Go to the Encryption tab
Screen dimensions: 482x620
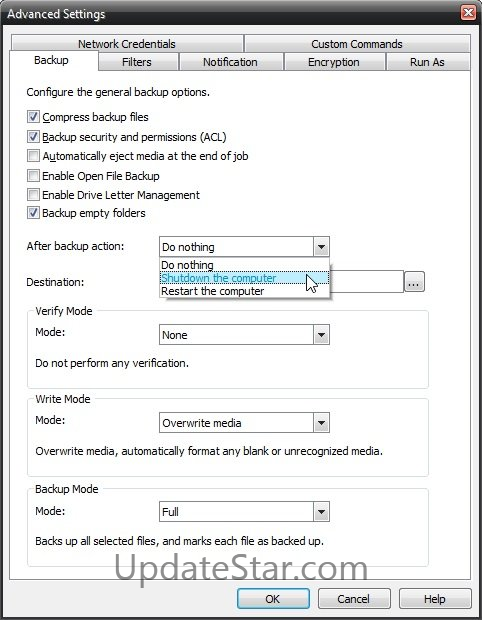point(334,62)
